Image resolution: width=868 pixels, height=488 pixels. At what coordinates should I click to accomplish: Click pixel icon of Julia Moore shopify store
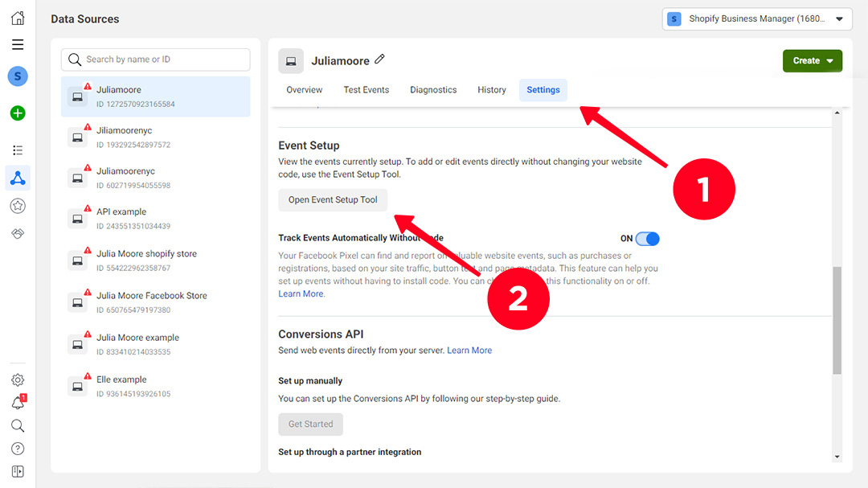click(77, 260)
